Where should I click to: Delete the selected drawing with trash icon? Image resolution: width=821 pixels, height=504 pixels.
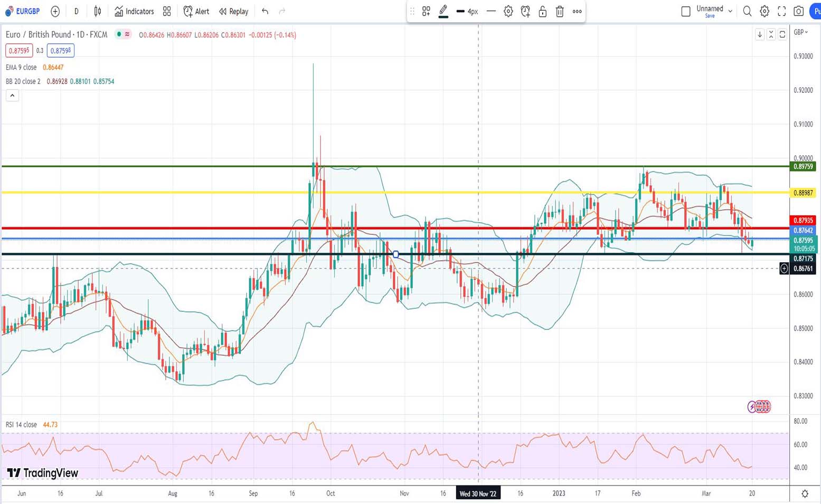560,11
